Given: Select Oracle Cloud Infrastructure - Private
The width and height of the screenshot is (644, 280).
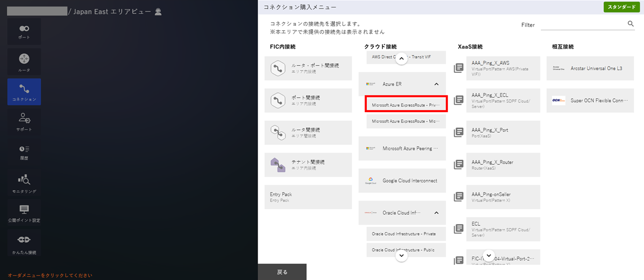Looking at the screenshot, I should (x=406, y=234).
